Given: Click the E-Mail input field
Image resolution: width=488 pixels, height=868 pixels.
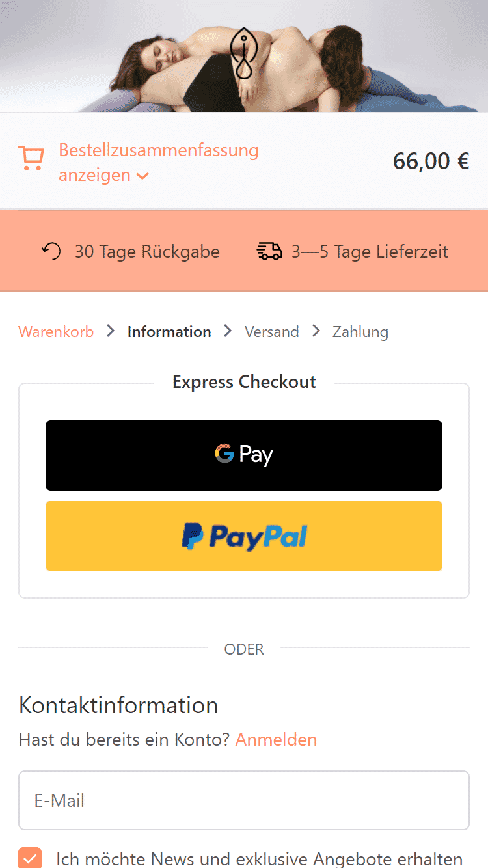Looking at the screenshot, I should tap(244, 800).
